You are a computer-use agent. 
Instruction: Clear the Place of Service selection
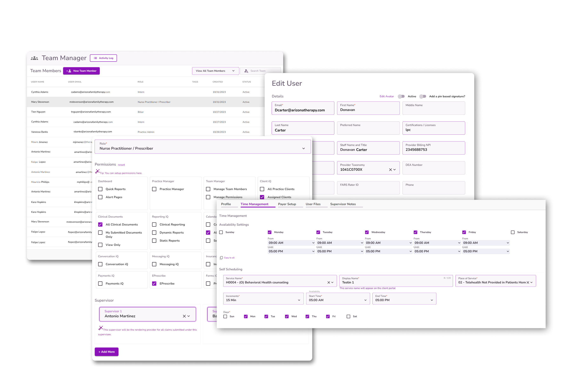pyautogui.click(x=528, y=283)
